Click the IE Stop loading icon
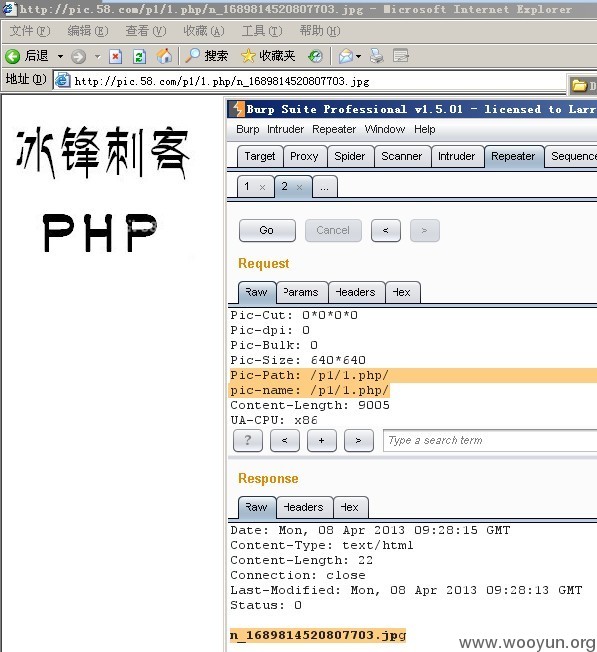Screen dimensions: 597x652 pos(115,56)
